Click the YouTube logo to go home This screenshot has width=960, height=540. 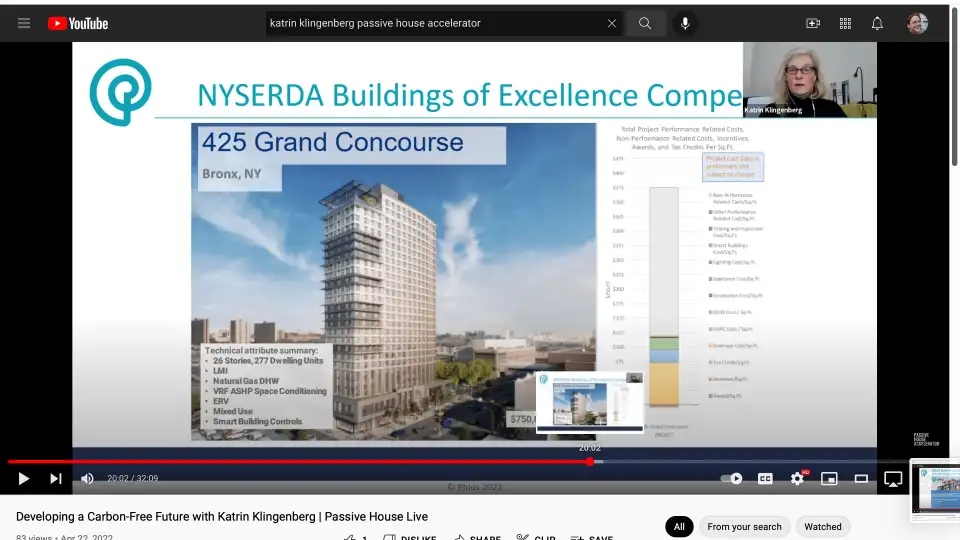point(77,23)
